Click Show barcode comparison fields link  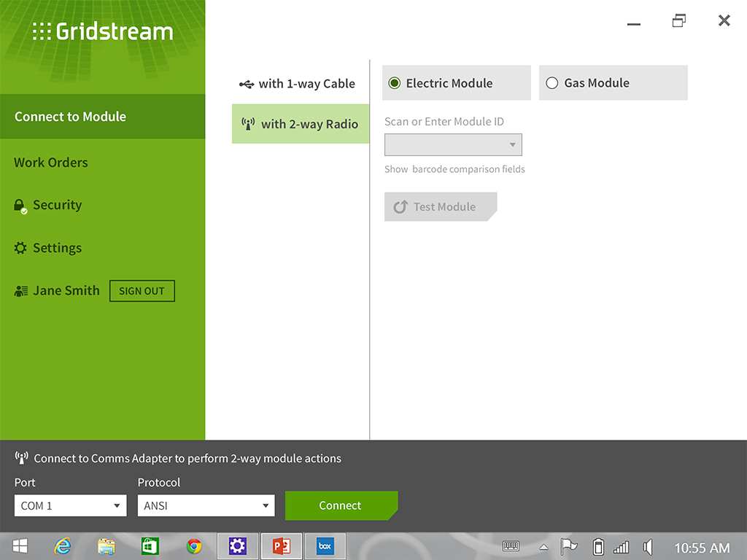pyautogui.click(x=454, y=169)
